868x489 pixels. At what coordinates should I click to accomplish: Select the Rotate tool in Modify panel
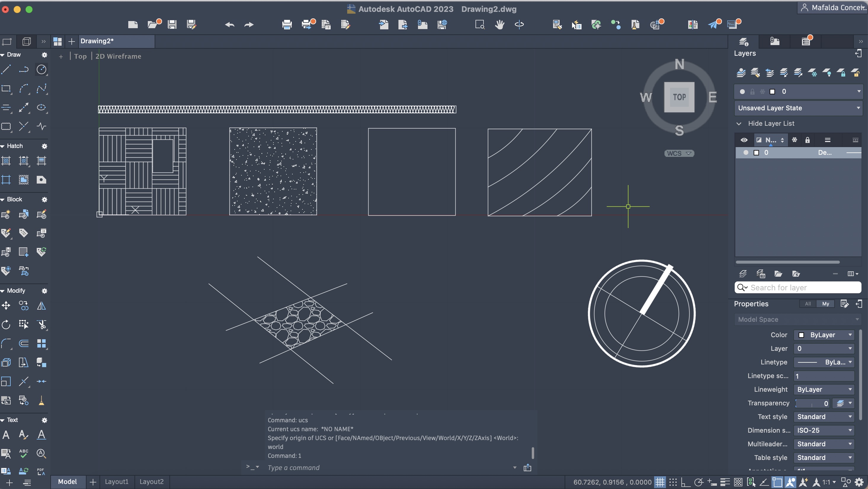click(6, 325)
